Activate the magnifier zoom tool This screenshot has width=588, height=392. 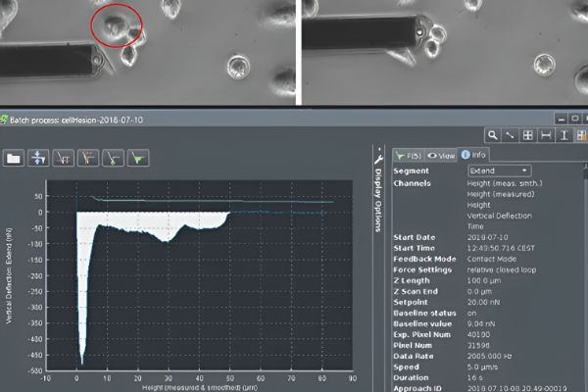493,135
